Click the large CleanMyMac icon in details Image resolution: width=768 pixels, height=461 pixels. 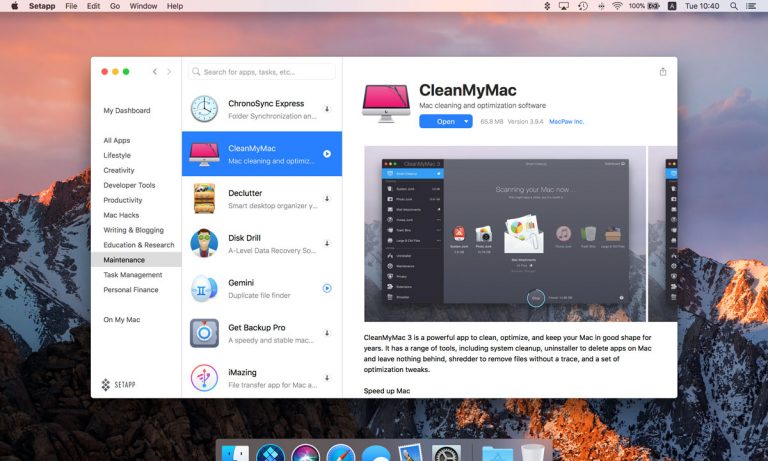coord(386,103)
